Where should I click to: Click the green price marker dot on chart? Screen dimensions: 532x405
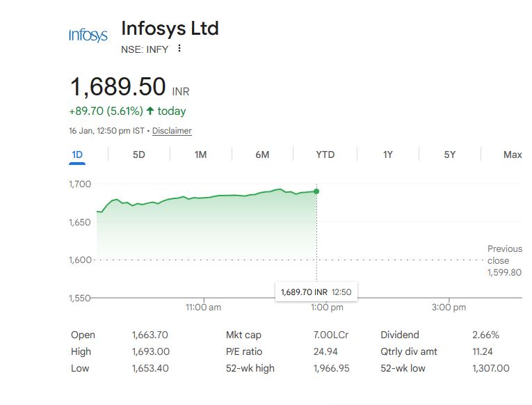pos(317,191)
